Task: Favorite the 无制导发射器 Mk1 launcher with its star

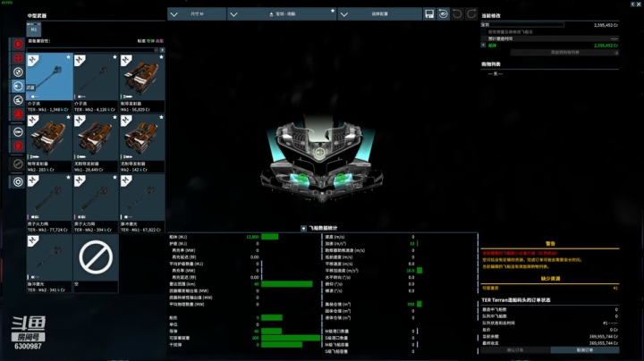Action: pos(114,117)
